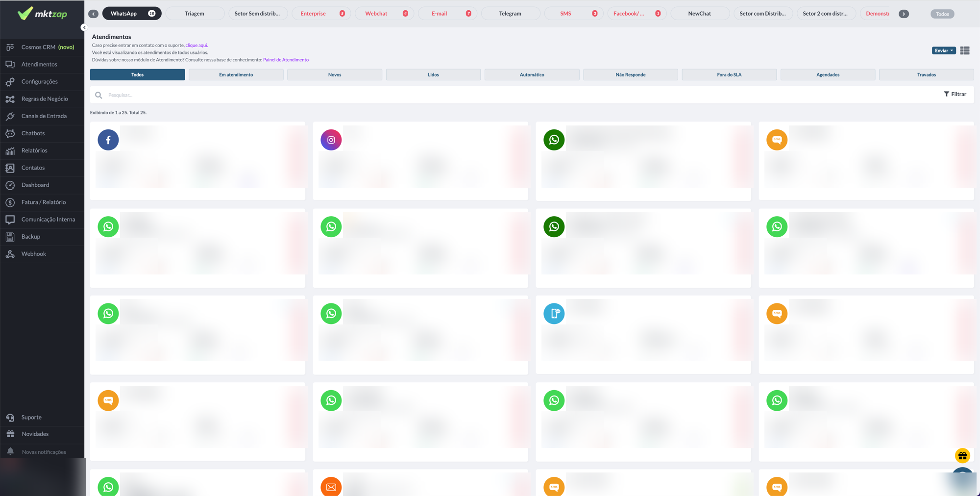
Task: Collapse the sidebar with the arrow toggle
Action: pos(84,27)
